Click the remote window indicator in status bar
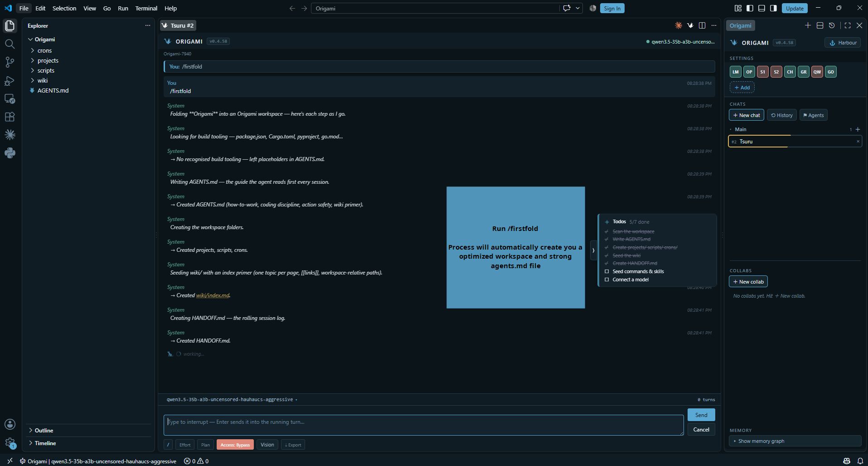The height and width of the screenshot is (466, 868). click(x=10, y=461)
